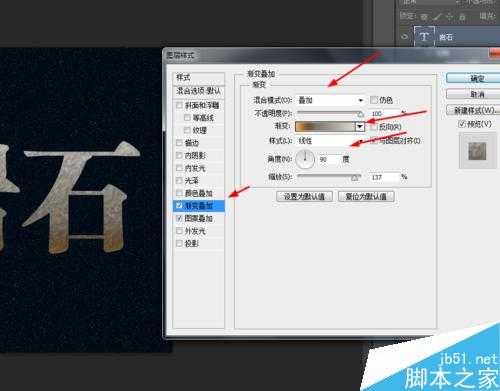500x391 pixels.
Task: Enable the 反向 reverse checkbox
Action: point(374,127)
